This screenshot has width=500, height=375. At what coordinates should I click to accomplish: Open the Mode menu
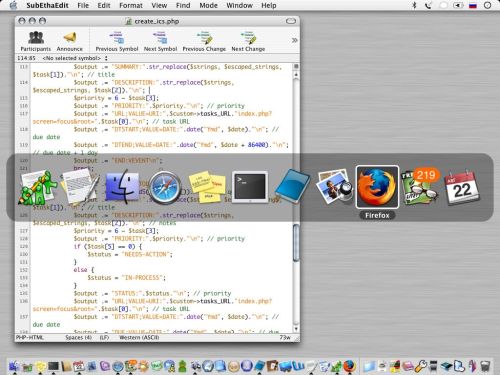(x=208, y=5)
